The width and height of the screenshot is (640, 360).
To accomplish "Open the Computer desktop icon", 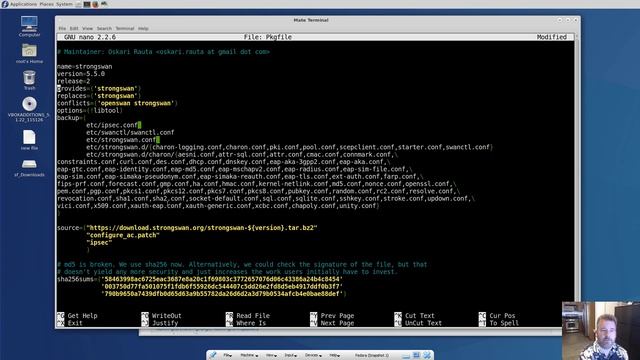I will coord(29,26).
